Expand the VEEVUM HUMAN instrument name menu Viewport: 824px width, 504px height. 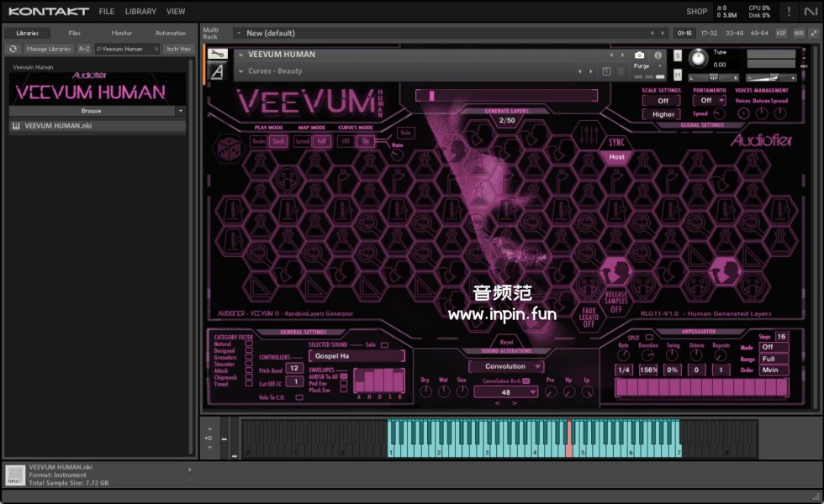[x=240, y=55]
